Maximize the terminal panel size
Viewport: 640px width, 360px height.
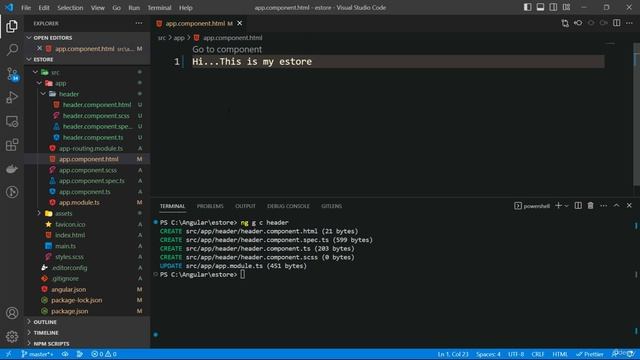616,206
